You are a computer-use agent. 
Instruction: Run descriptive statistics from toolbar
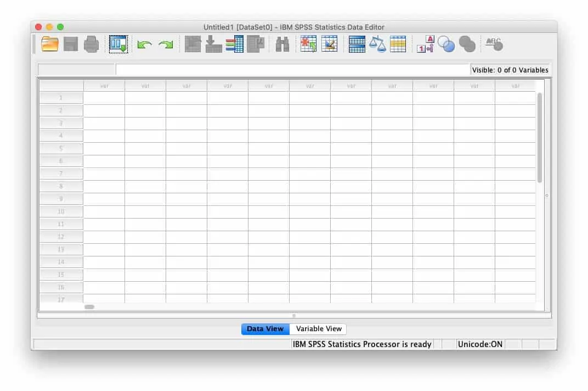(x=256, y=44)
